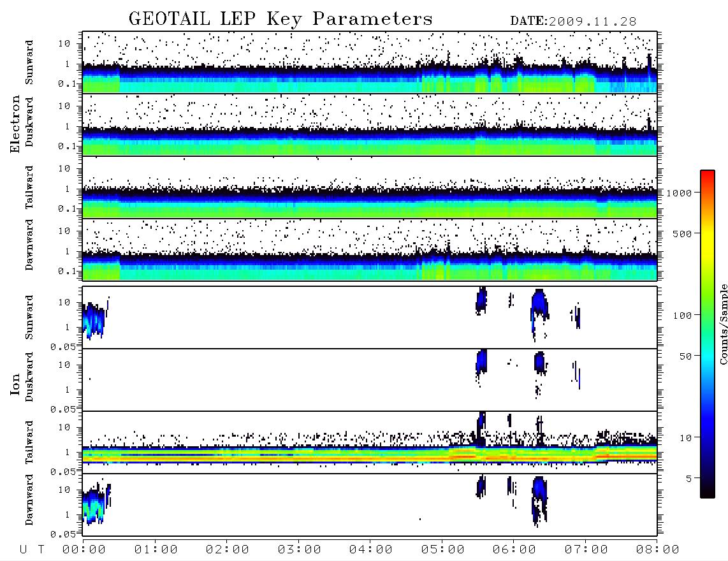
Task: Select the Ion 'Tailward' axis label
Action: point(29,442)
